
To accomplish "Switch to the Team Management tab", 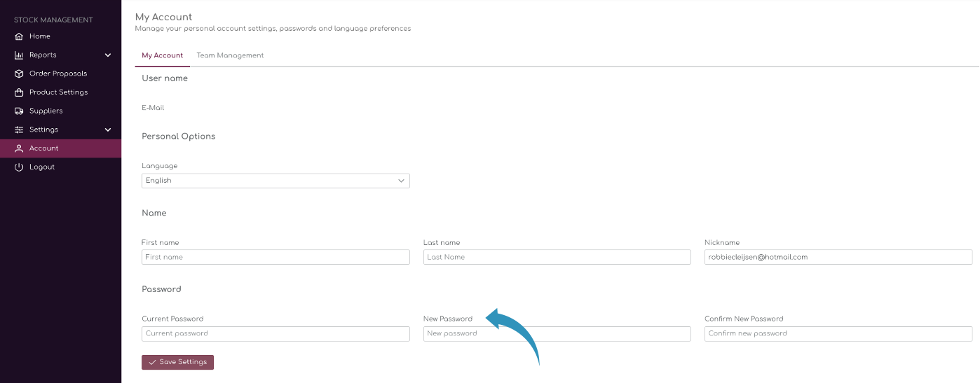I will click(x=230, y=55).
